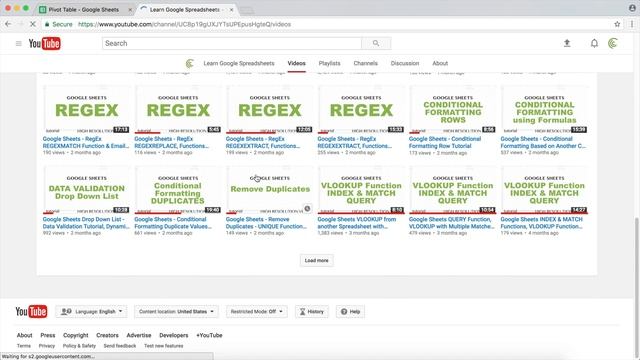Click the Test new features link
This screenshot has width=640, height=360.
[x=164, y=346]
